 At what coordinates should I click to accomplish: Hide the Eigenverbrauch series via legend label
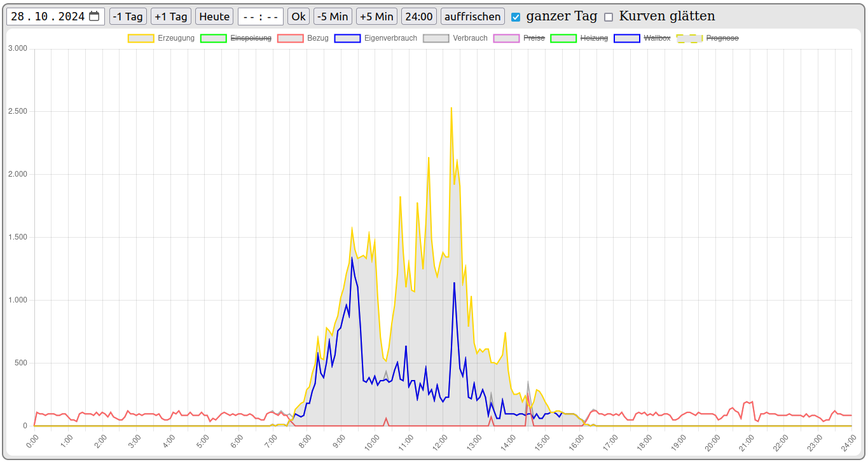pyautogui.click(x=391, y=38)
